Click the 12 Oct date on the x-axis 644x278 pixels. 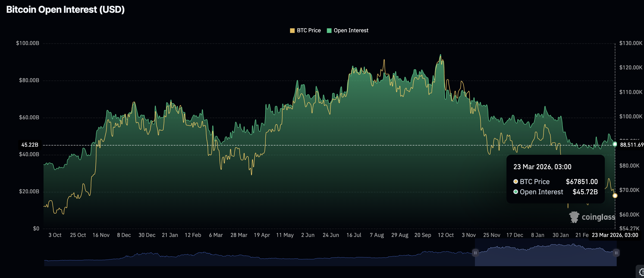tap(446, 235)
